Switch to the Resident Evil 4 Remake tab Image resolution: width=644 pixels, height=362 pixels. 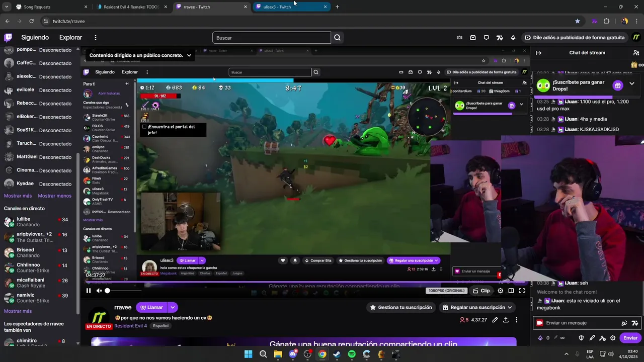click(x=131, y=7)
